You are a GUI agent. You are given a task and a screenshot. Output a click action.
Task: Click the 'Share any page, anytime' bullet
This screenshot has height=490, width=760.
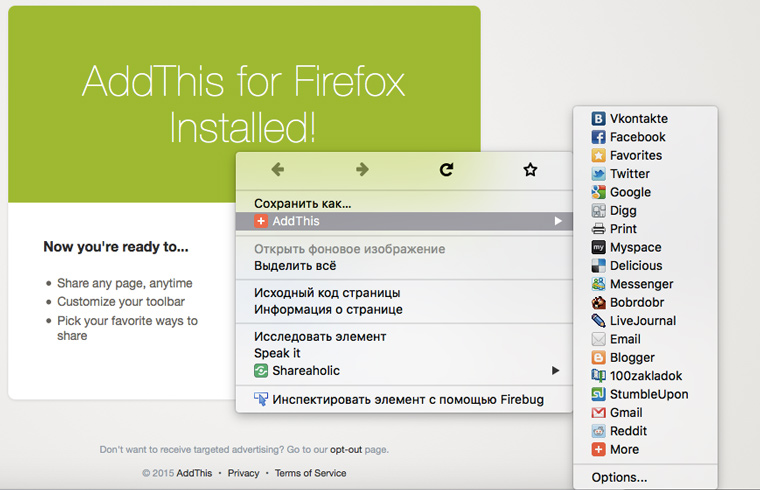(125, 283)
